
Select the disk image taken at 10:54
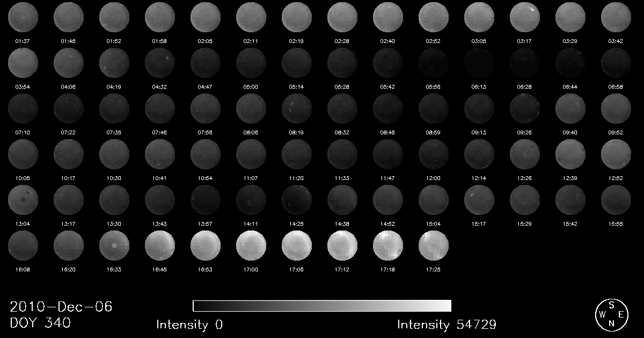pyautogui.click(x=206, y=154)
